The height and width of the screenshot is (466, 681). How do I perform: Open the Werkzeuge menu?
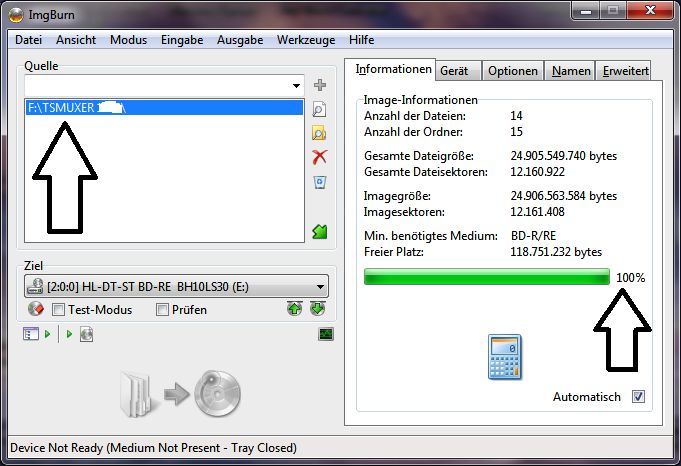[306, 40]
